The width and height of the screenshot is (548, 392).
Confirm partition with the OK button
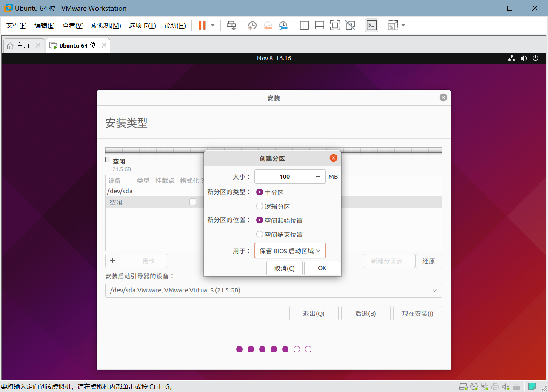point(322,268)
